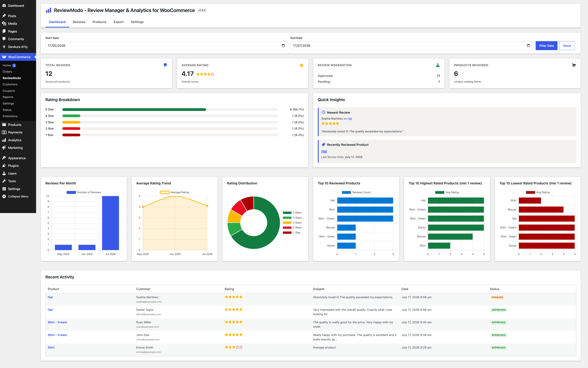Viewport: 588px width, 368px height.
Task: Open the ReviewModo Settings tab
Action: click(137, 22)
